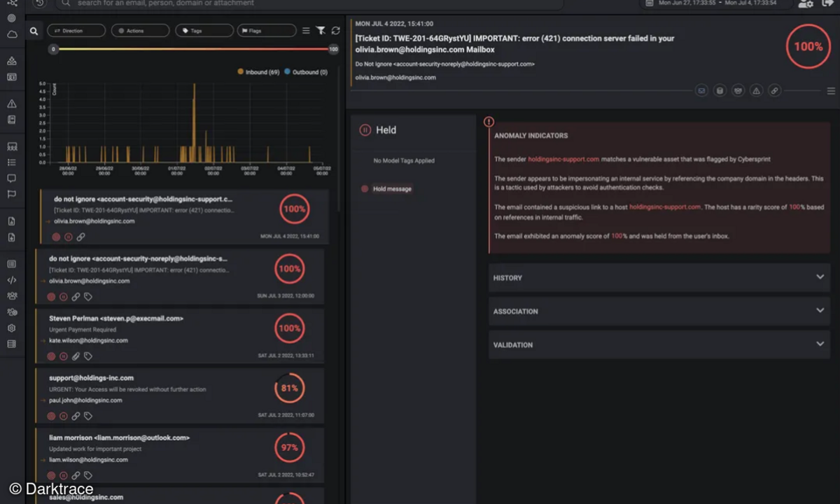Expand the HISTORY section

pos(659,277)
